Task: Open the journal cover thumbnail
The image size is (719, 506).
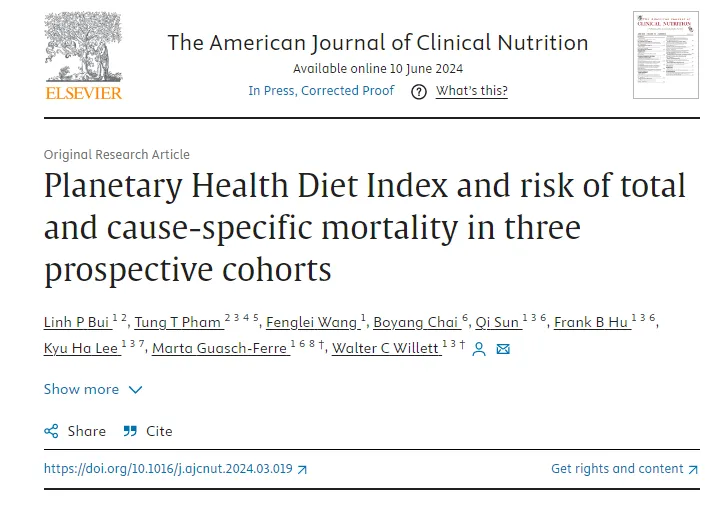Action: point(666,55)
